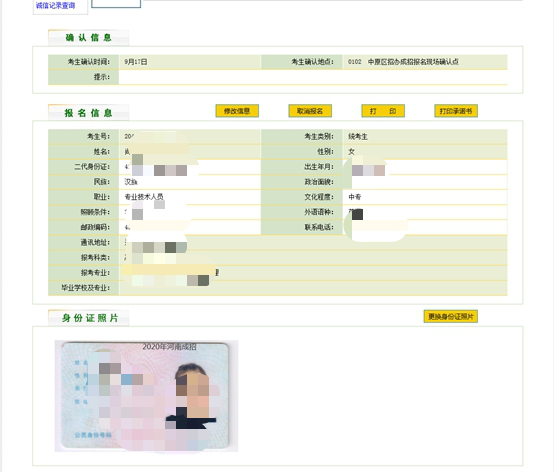This screenshot has width=554, height=472.
Task: Click the 民族 value field
Action: (189, 182)
